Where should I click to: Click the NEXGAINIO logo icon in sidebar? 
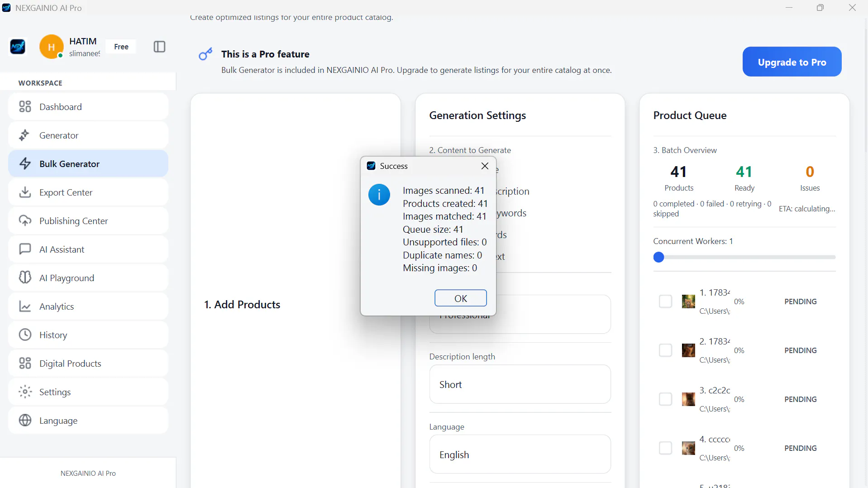coord(18,47)
